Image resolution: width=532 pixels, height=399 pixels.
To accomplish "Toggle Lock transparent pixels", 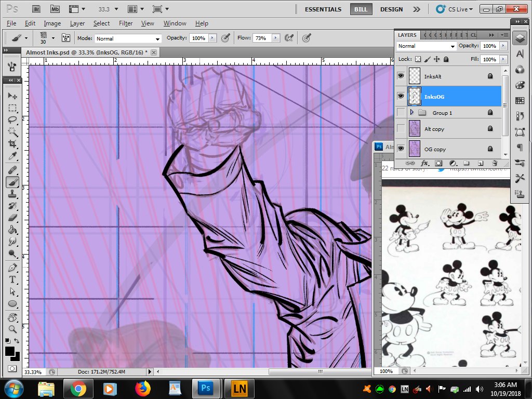I will click(x=418, y=59).
